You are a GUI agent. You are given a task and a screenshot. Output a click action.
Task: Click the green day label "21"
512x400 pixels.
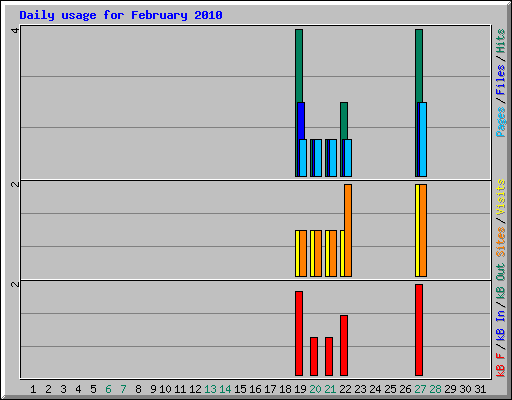pyautogui.click(x=330, y=389)
